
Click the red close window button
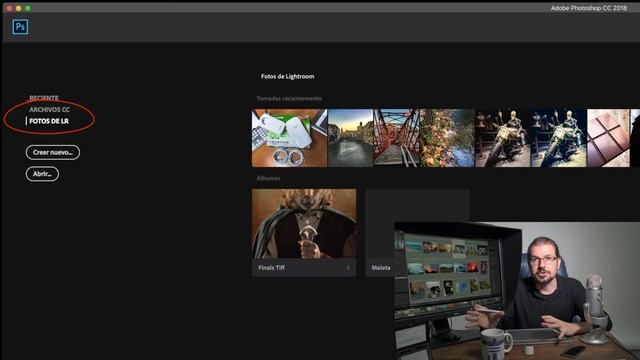[9, 8]
